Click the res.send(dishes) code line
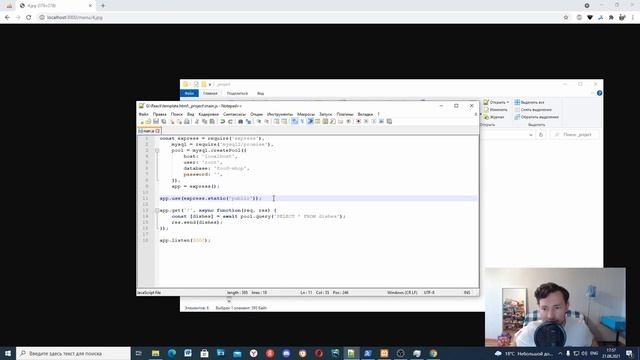This screenshot has width=640, height=360. [x=197, y=222]
